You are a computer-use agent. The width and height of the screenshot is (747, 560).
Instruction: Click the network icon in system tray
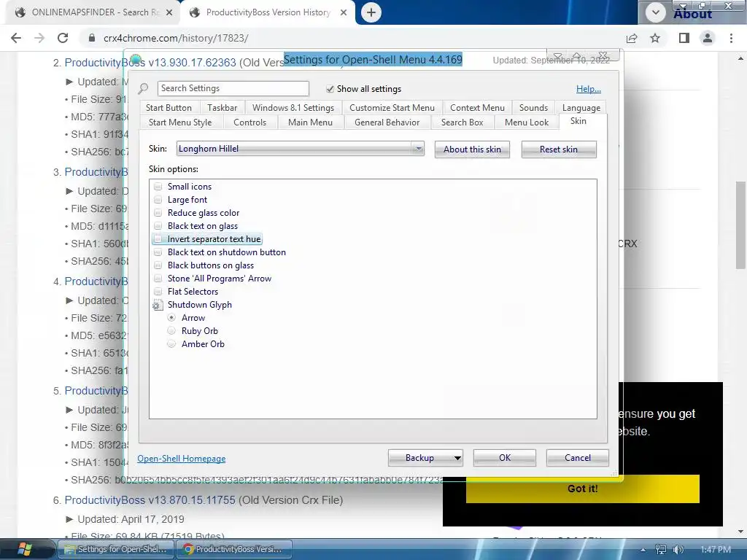coord(661,550)
